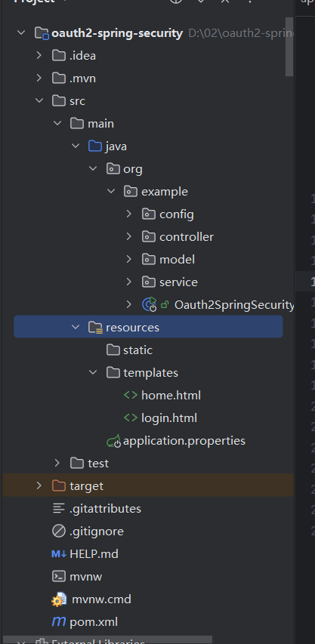Collapse the main folder chevron
The height and width of the screenshot is (644, 315).
coord(57,123)
